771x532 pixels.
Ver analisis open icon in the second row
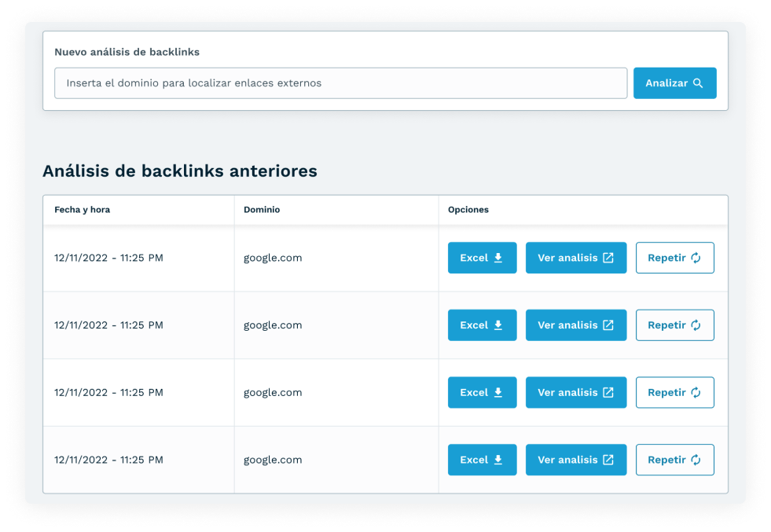pyautogui.click(x=608, y=325)
